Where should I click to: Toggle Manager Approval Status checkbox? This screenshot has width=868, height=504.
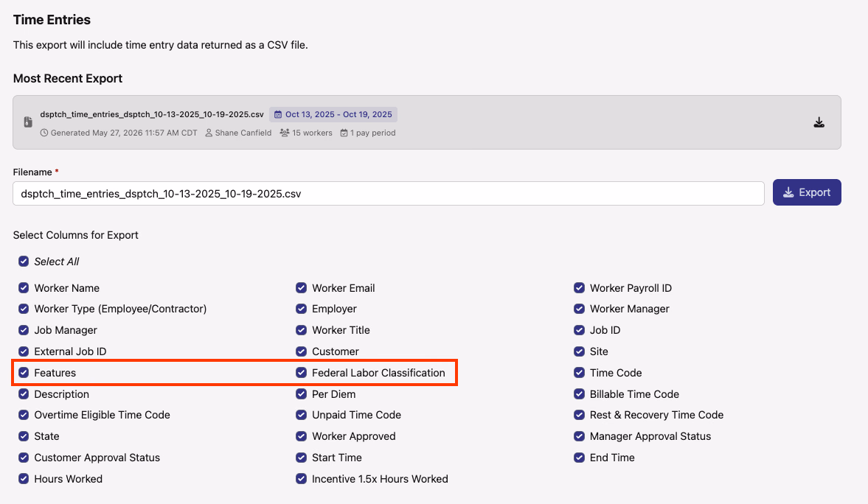coord(579,436)
